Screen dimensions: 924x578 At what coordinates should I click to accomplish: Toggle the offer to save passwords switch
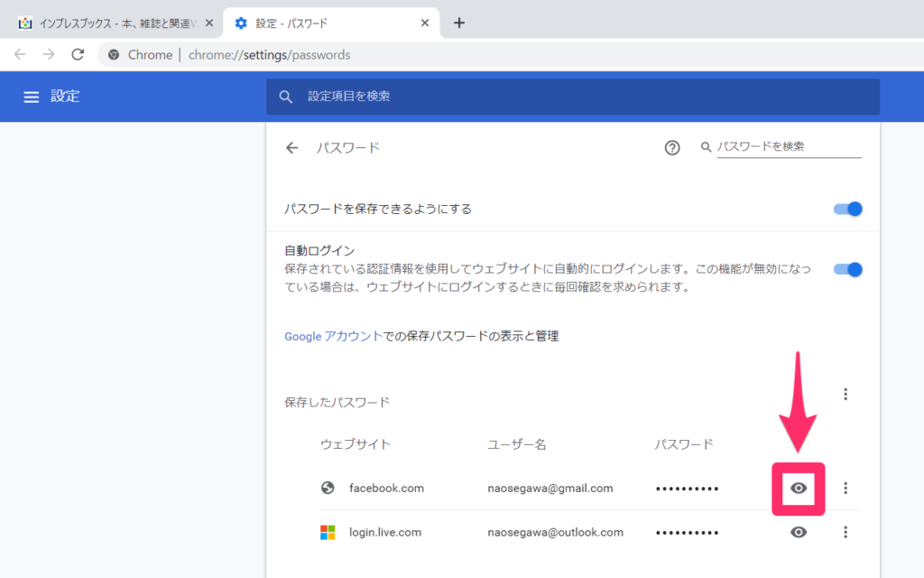pyautogui.click(x=848, y=209)
